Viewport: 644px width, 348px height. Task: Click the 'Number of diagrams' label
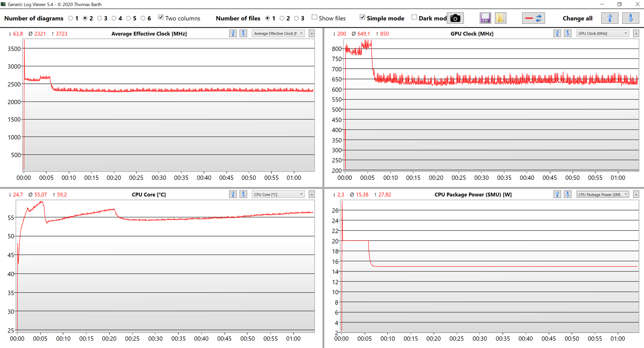pyautogui.click(x=34, y=18)
